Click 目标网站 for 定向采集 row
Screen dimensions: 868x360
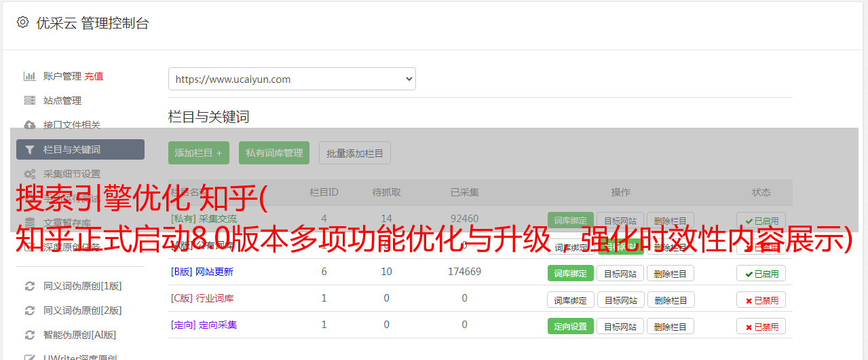point(620,326)
